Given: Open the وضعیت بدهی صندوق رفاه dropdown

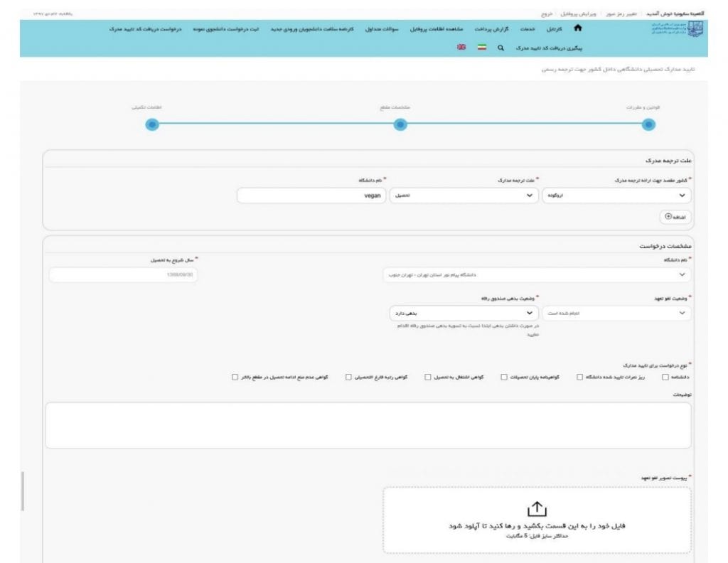Looking at the screenshot, I should (x=463, y=313).
